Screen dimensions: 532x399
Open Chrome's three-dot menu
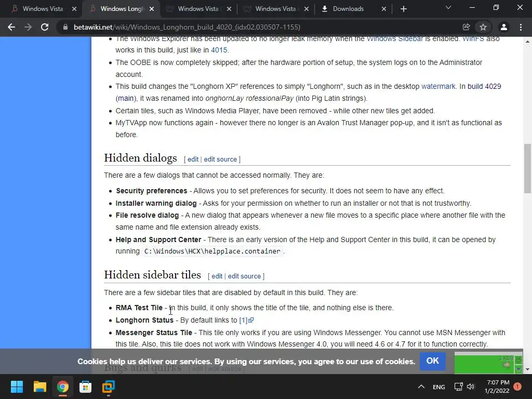(x=521, y=27)
